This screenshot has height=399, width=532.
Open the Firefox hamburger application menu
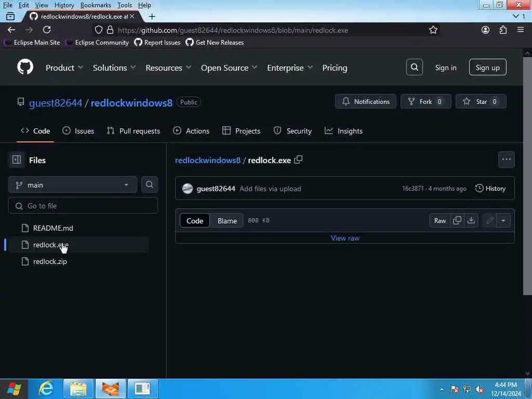[521, 30]
